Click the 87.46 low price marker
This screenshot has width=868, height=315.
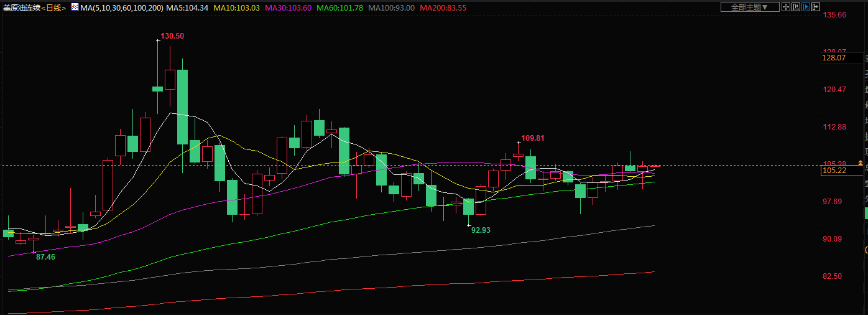(45, 256)
